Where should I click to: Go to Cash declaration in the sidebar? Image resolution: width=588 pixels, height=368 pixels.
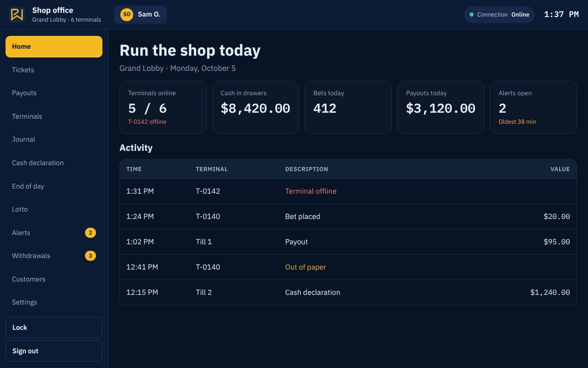54,163
